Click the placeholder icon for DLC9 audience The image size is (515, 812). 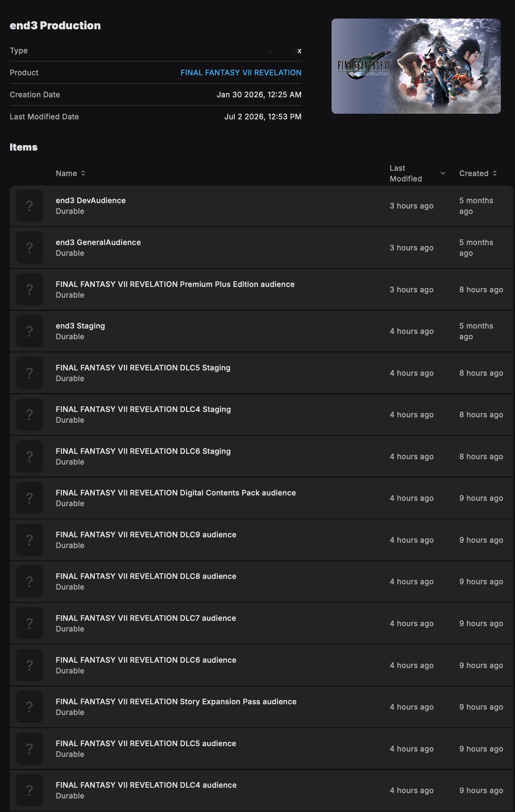[x=29, y=540]
